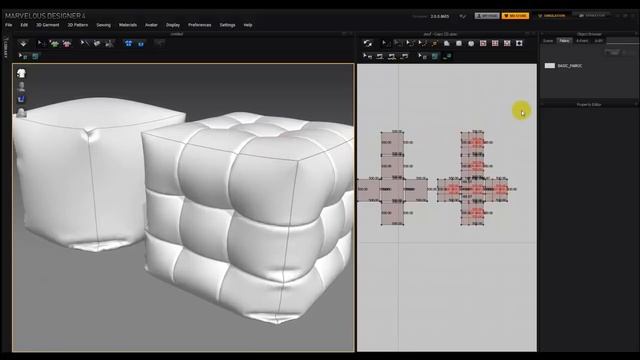The height and width of the screenshot is (360, 640).
Task: Click the avatar display icon in 3D viewport
Action: pyautogui.click(x=21, y=86)
